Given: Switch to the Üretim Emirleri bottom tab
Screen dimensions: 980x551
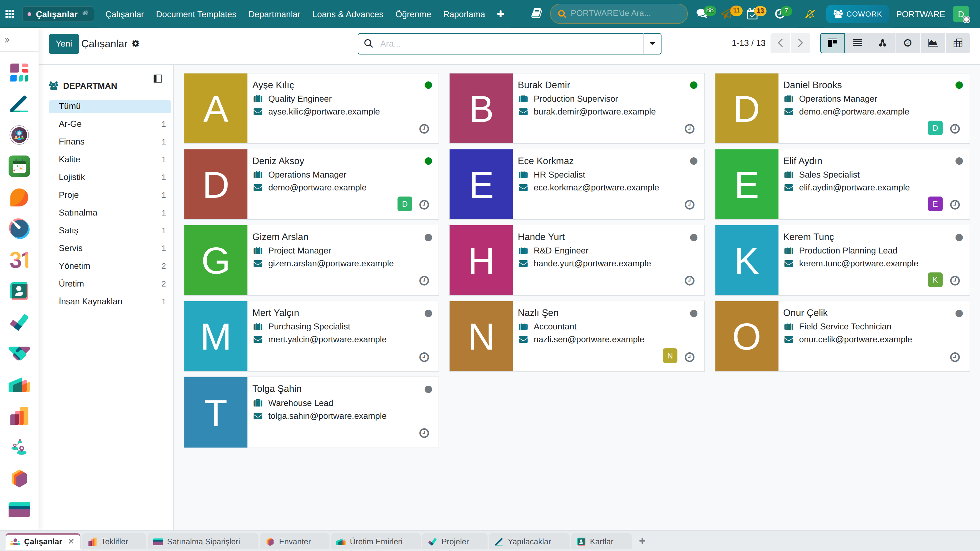Looking at the screenshot, I should (x=375, y=542).
